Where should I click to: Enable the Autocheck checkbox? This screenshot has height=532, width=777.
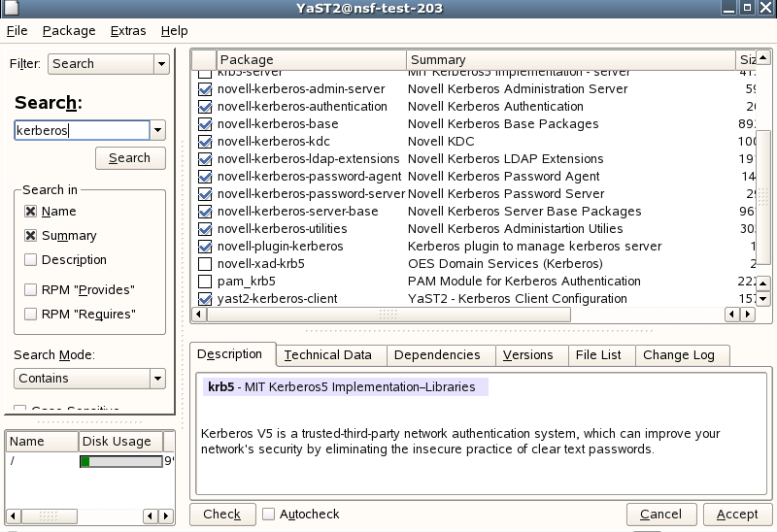[269, 514]
